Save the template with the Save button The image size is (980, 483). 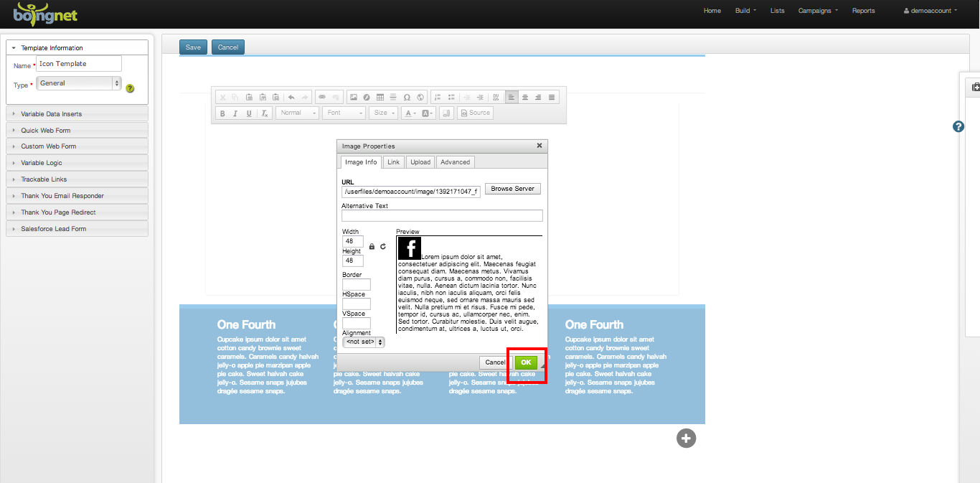[193, 47]
